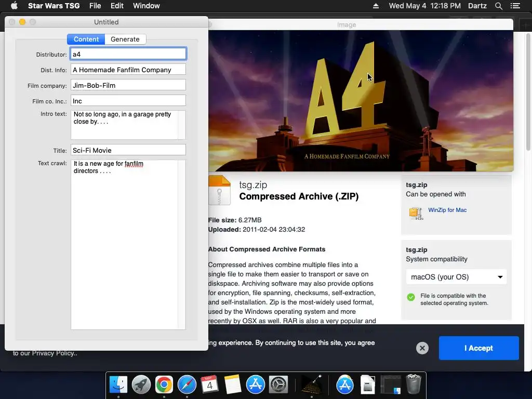Click the menu bar clock Wed May 4

pyautogui.click(x=424, y=6)
